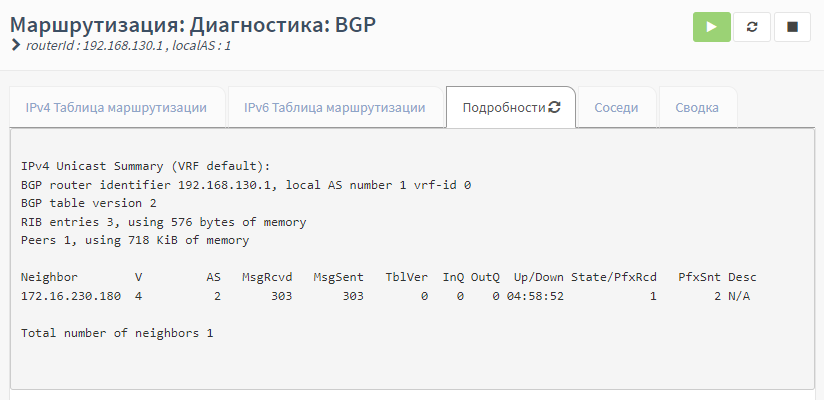Viewport: 824px width, 400px height.
Task: Click the Total number of neighbors line
Action: (x=117, y=333)
